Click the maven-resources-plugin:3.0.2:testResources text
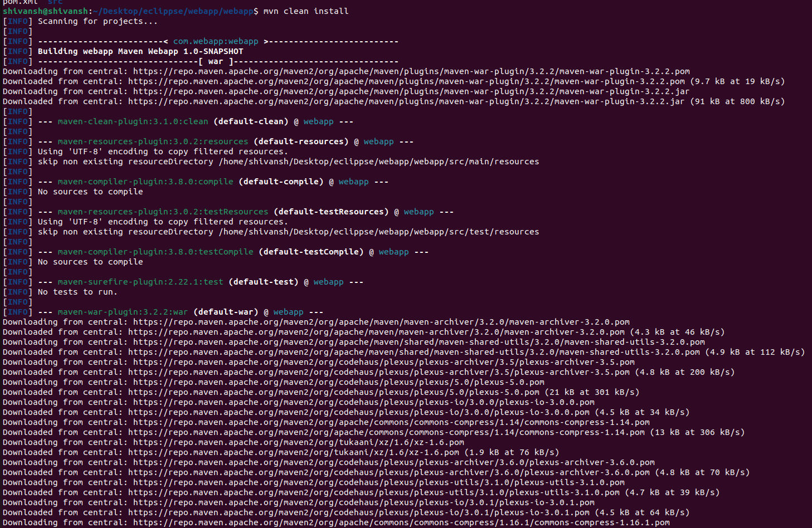 click(x=163, y=212)
